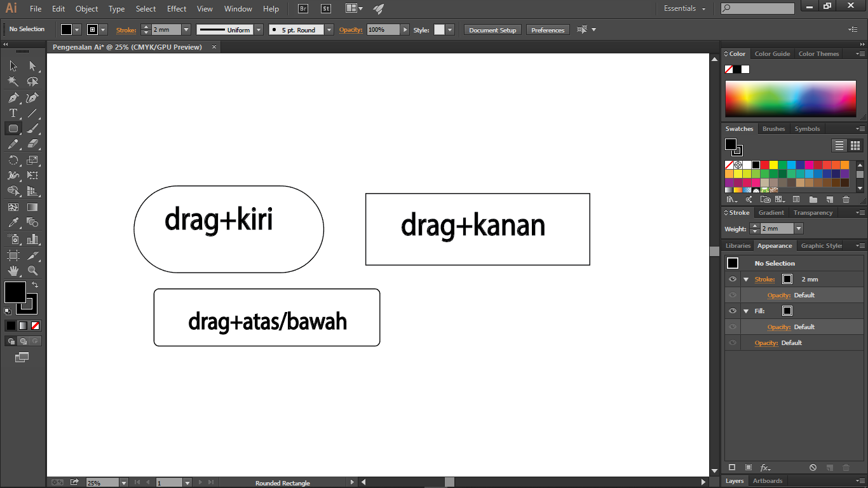Switch to the Gradient tab
The image size is (868, 488).
pyautogui.click(x=771, y=213)
